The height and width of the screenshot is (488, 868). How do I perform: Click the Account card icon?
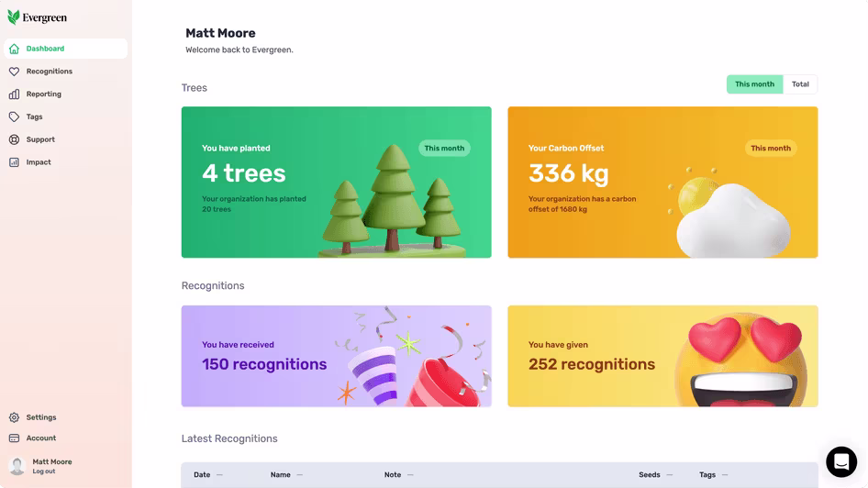pos(15,438)
